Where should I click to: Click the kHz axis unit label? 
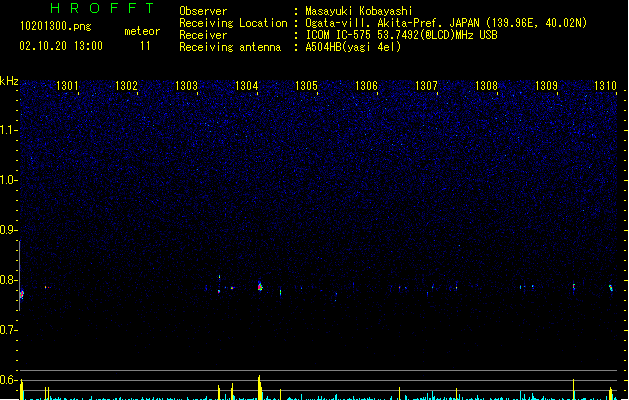[9, 81]
